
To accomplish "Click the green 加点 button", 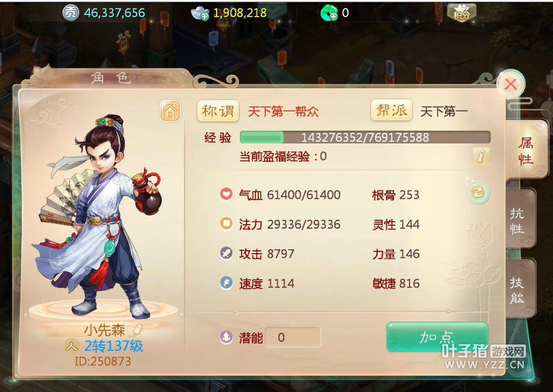I will coord(437,337).
